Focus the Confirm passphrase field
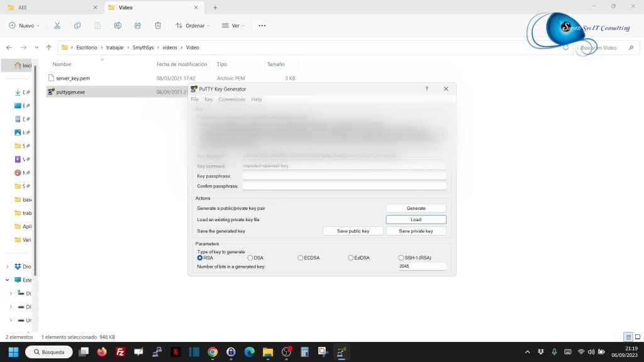This screenshot has height=362, width=644. pos(344,186)
